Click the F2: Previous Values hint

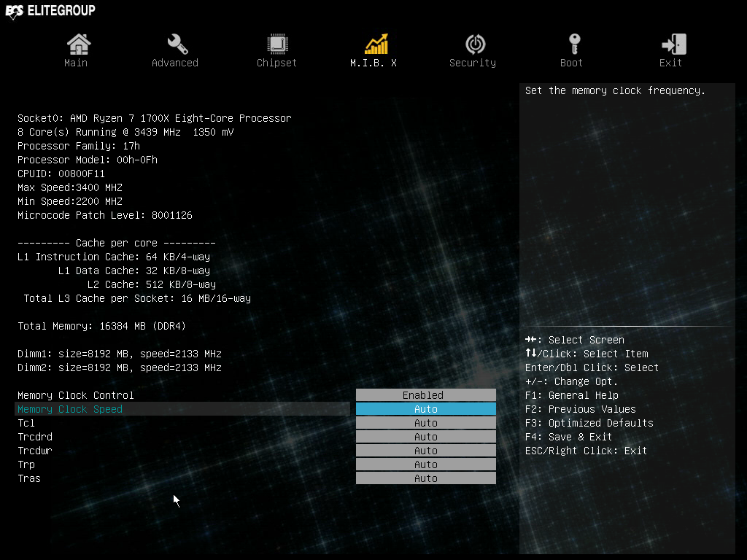[580, 409]
